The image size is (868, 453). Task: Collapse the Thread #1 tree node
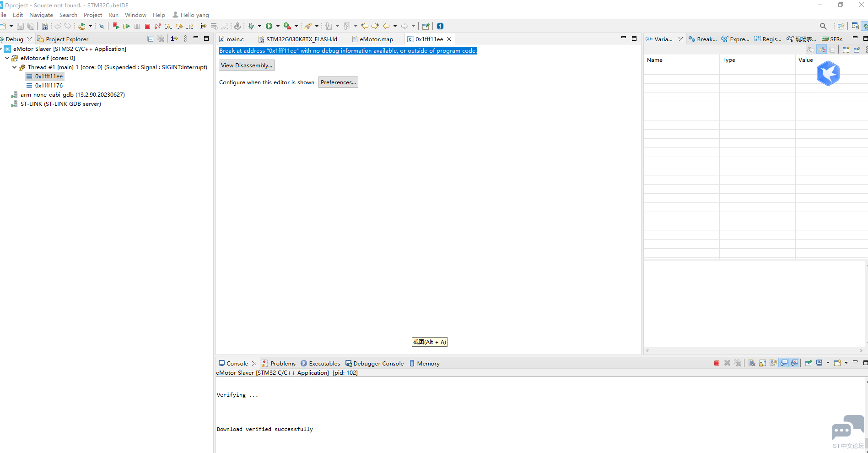coord(14,67)
